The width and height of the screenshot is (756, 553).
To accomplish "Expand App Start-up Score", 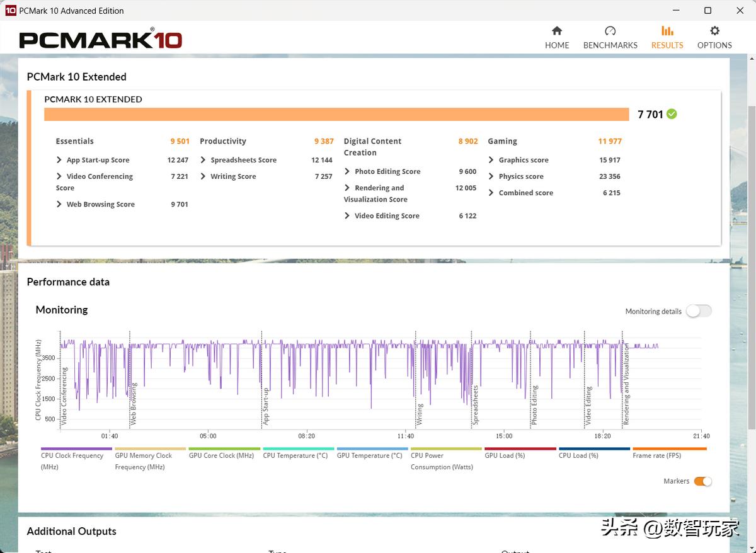I will pos(59,160).
